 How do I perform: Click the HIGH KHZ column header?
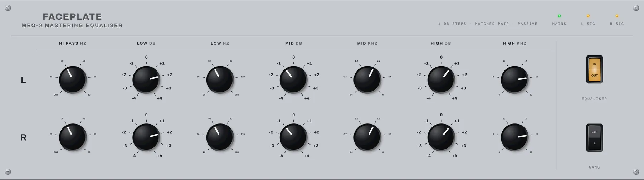[514, 43]
